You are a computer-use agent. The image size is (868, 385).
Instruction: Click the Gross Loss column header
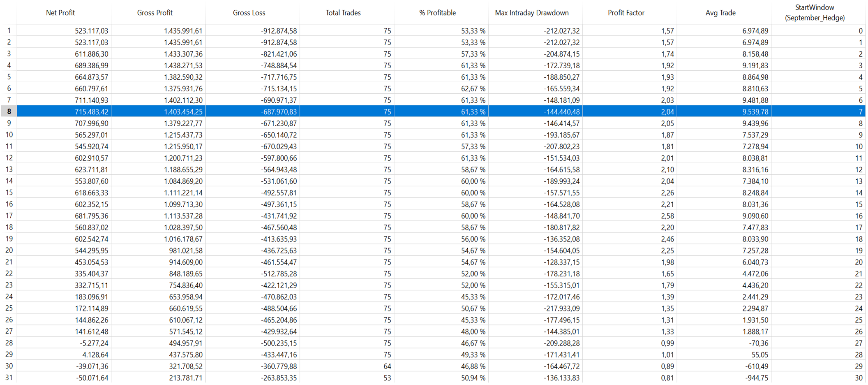(x=249, y=13)
